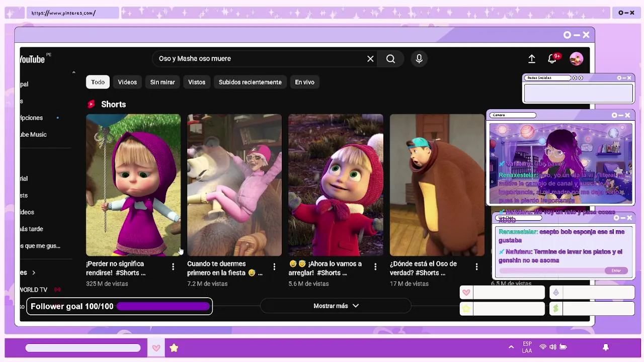Play the sad Masha purple hood short
The width and height of the screenshot is (644, 362).
tap(133, 185)
